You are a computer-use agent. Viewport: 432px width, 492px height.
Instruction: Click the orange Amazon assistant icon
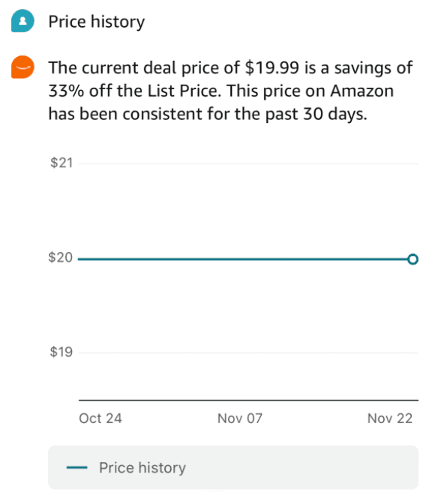tap(22, 67)
